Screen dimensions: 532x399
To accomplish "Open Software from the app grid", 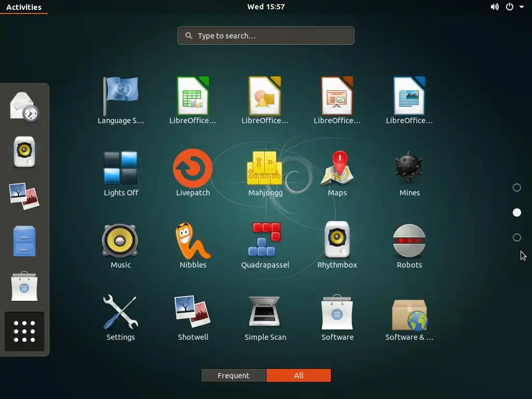I will 337,312.
